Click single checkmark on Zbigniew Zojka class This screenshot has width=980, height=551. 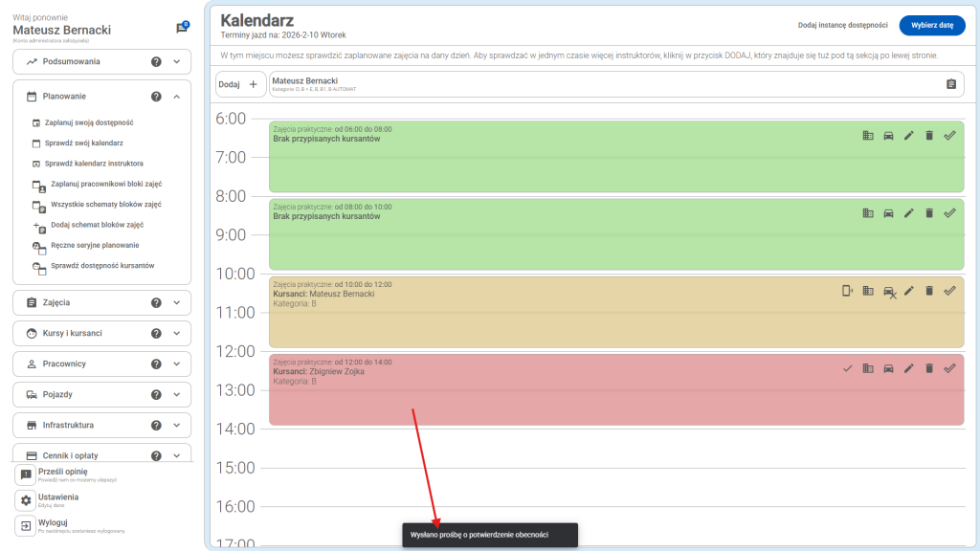point(847,368)
